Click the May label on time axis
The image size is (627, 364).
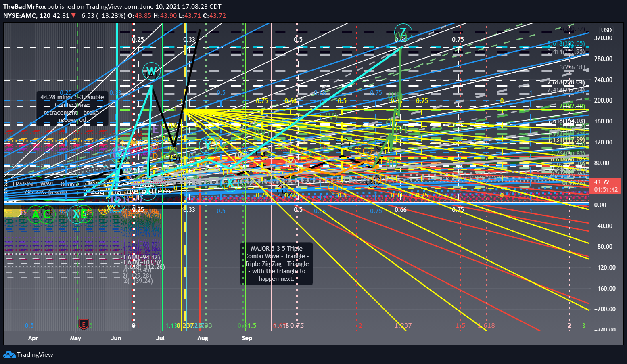point(75,338)
